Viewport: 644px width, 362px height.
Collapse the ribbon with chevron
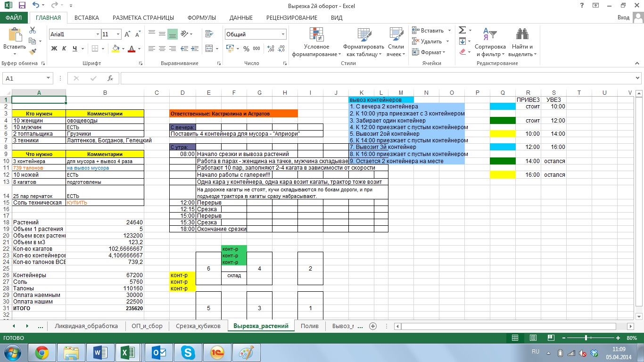point(638,64)
